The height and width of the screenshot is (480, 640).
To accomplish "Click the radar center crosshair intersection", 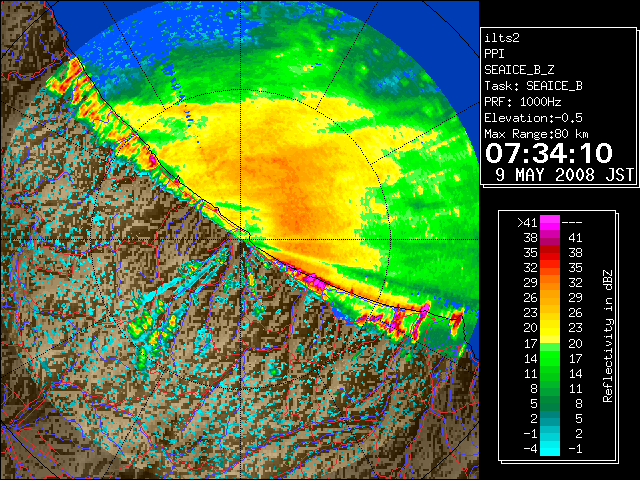I will pos(241,239).
